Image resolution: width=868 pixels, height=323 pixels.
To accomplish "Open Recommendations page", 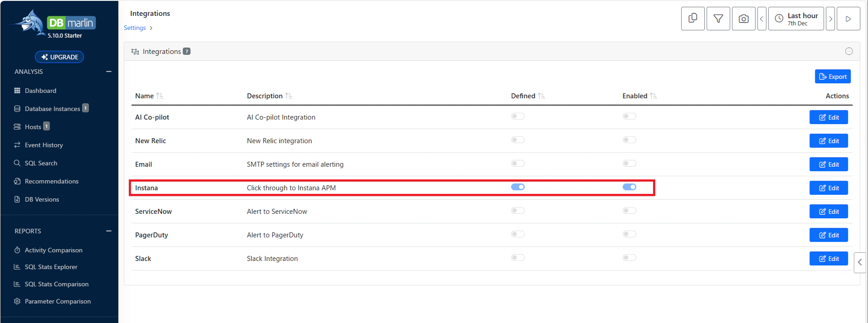I will [52, 181].
